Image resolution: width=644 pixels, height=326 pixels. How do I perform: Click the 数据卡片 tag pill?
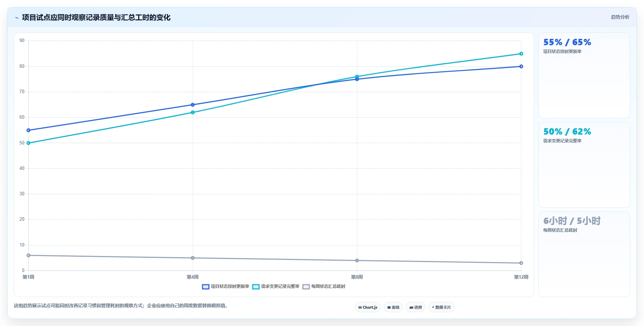click(x=441, y=307)
